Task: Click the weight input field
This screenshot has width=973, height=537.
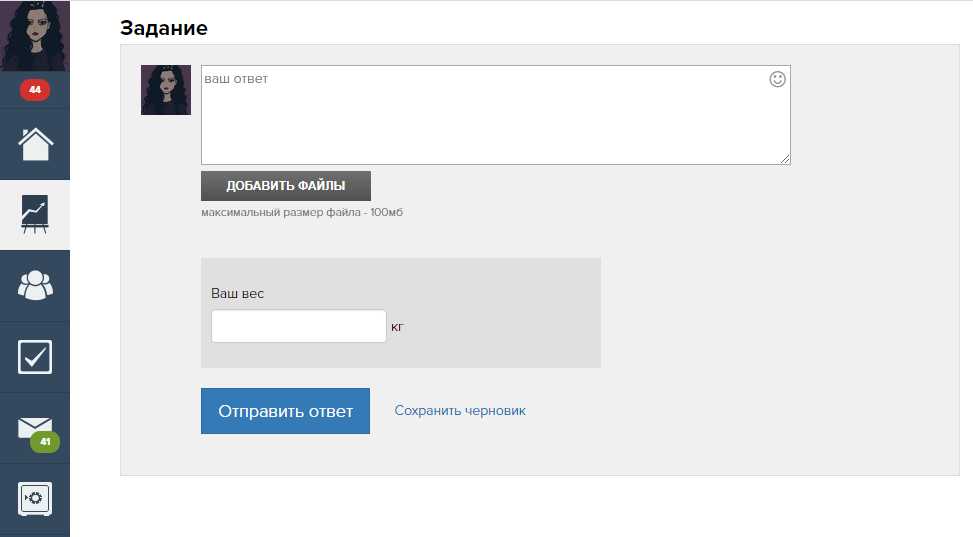Action: point(298,326)
